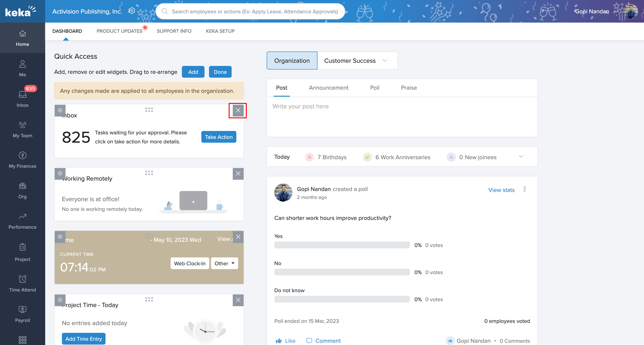Open the Customer Success dropdown

tap(357, 61)
